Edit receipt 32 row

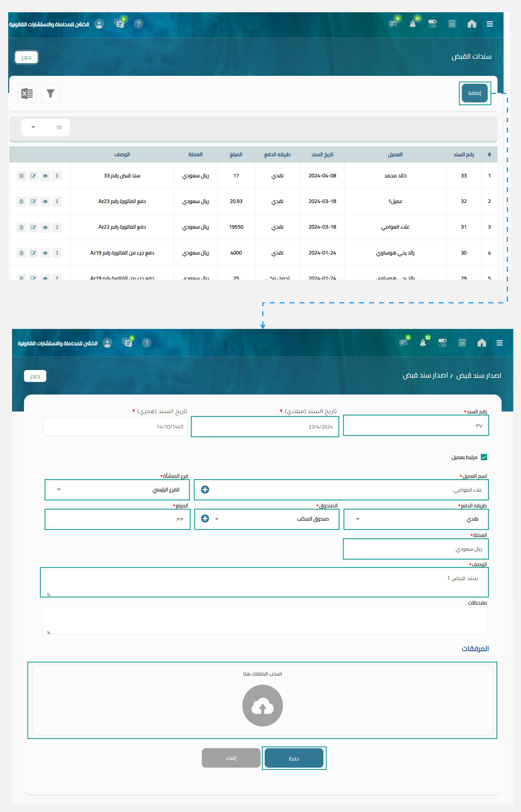coord(33,201)
